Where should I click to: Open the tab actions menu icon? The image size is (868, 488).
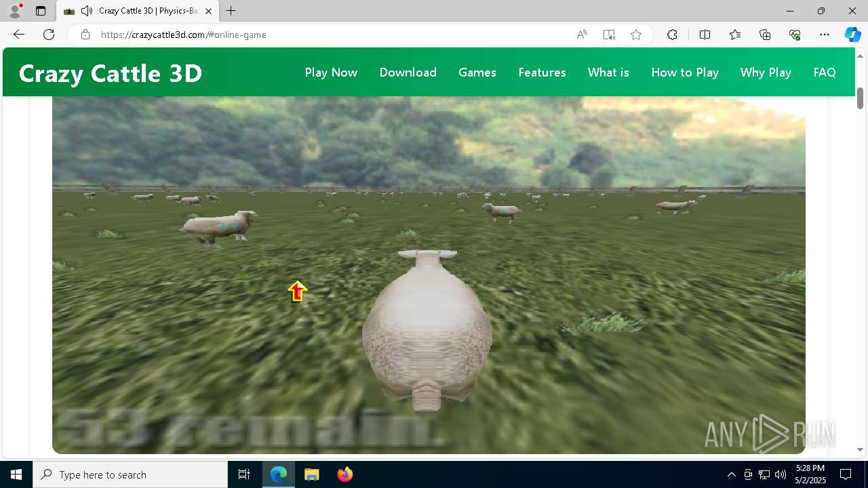point(41,11)
